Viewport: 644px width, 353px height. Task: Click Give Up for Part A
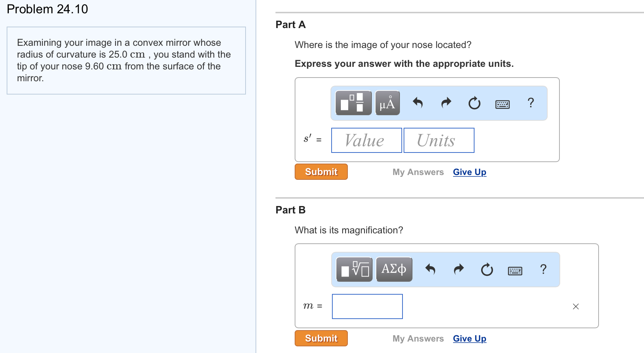(x=469, y=172)
